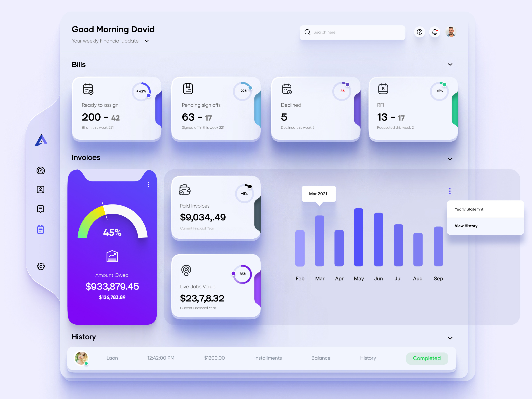The image size is (532, 399).
Task: Select the dashboard gauge icon in sidebar
Action: click(x=41, y=171)
